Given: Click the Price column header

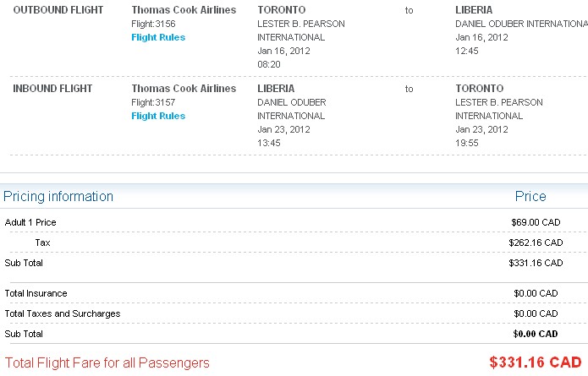Looking at the screenshot, I should [x=530, y=197].
